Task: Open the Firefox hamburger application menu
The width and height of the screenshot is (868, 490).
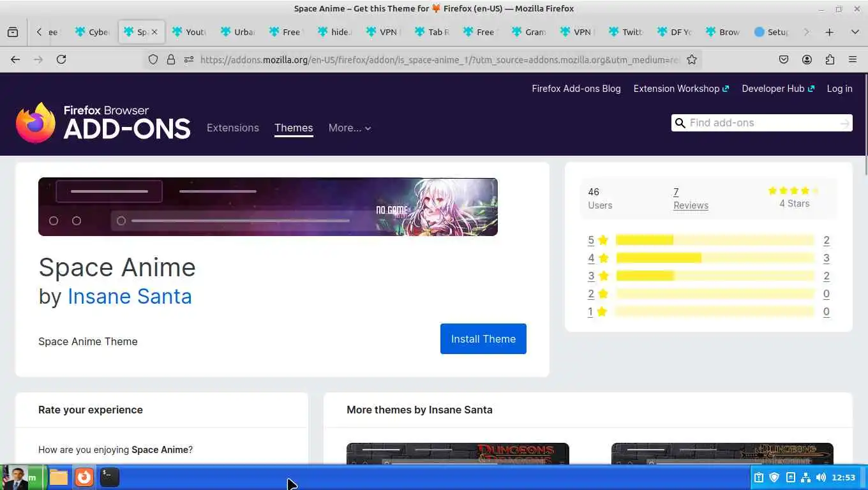Action: click(853, 59)
